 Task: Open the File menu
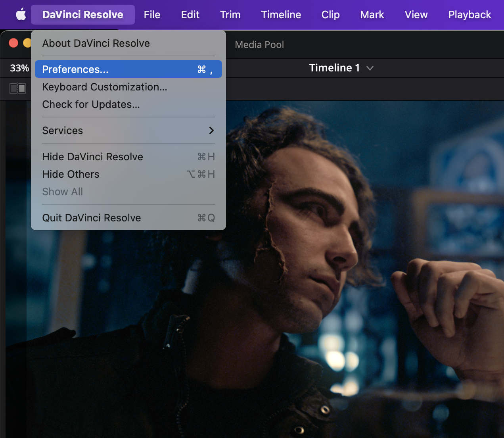(152, 15)
